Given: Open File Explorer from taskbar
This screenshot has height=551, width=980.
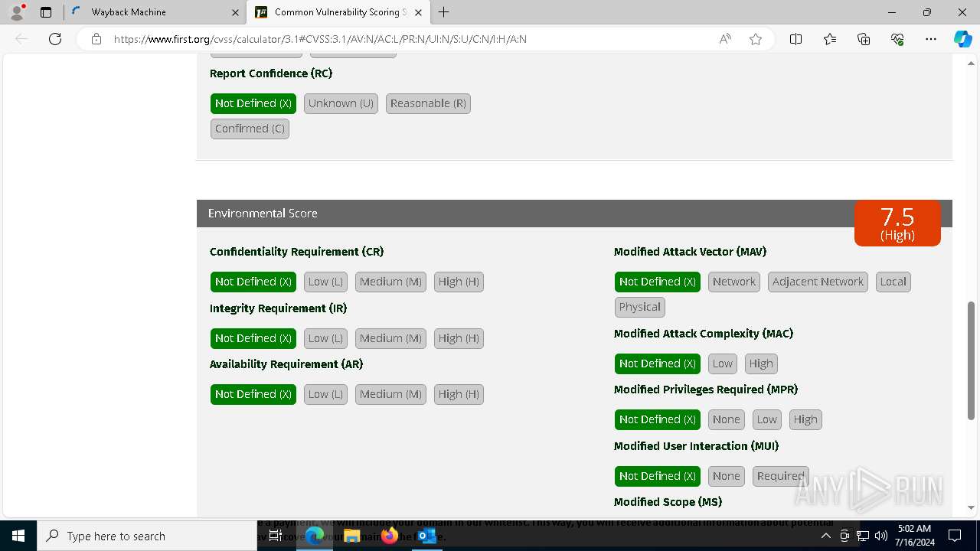Looking at the screenshot, I should tap(351, 536).
